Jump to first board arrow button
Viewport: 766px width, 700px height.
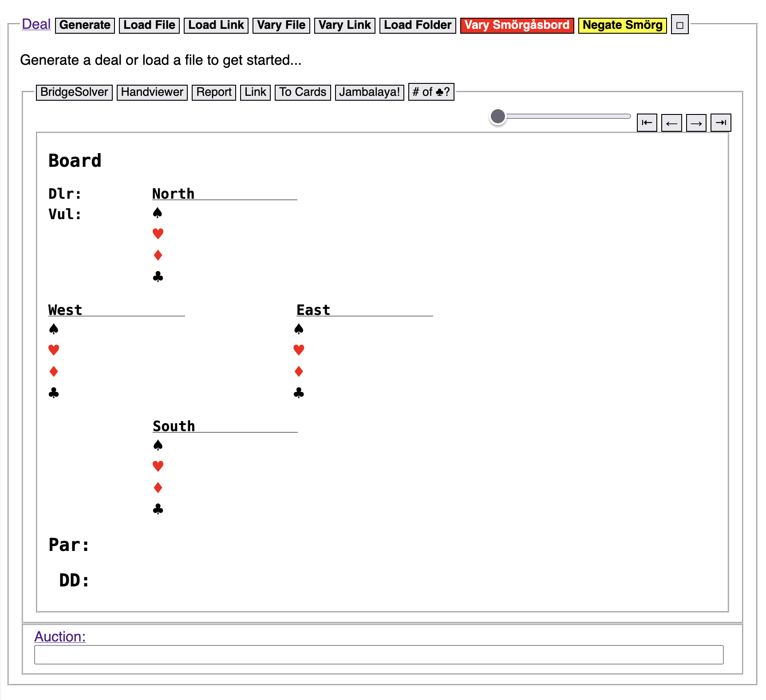click(647, 123)
